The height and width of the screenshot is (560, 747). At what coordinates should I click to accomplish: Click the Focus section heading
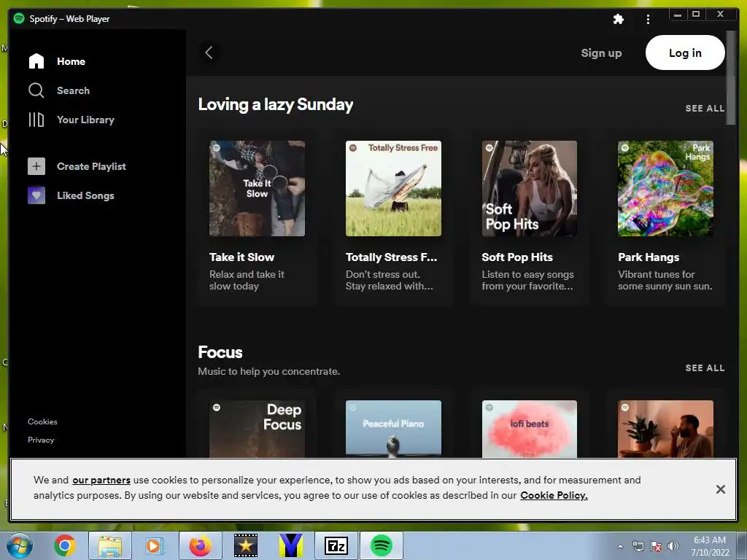pos(220,352)
